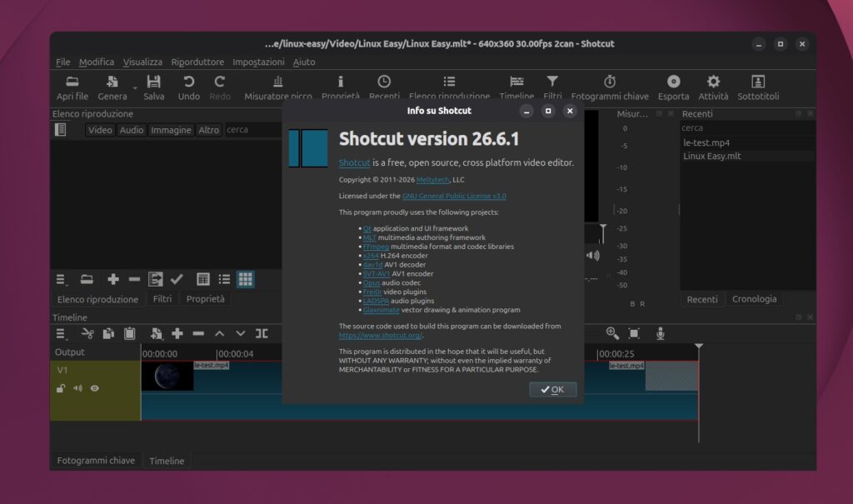Click the record audio microphone icon
Screen dimensions: 853x504
[660, 334]
